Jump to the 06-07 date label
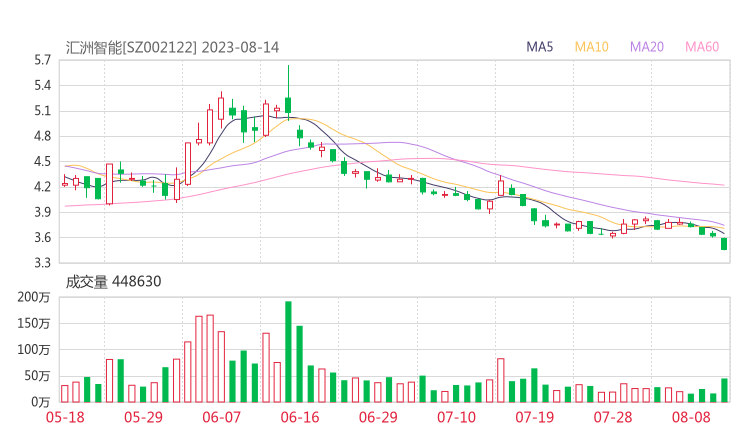The image size is (740, 440). (221, 416)
